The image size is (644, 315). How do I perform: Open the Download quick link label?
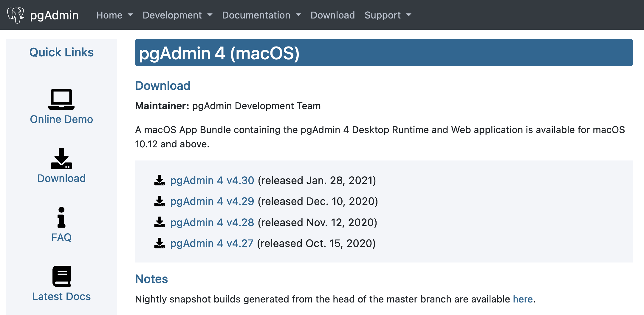[x=61, y=178]
